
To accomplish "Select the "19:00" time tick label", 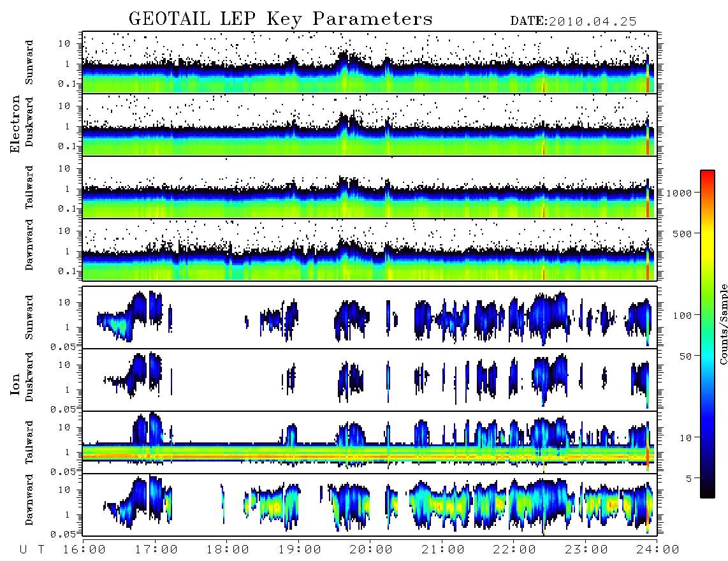I will pos(300,550).
